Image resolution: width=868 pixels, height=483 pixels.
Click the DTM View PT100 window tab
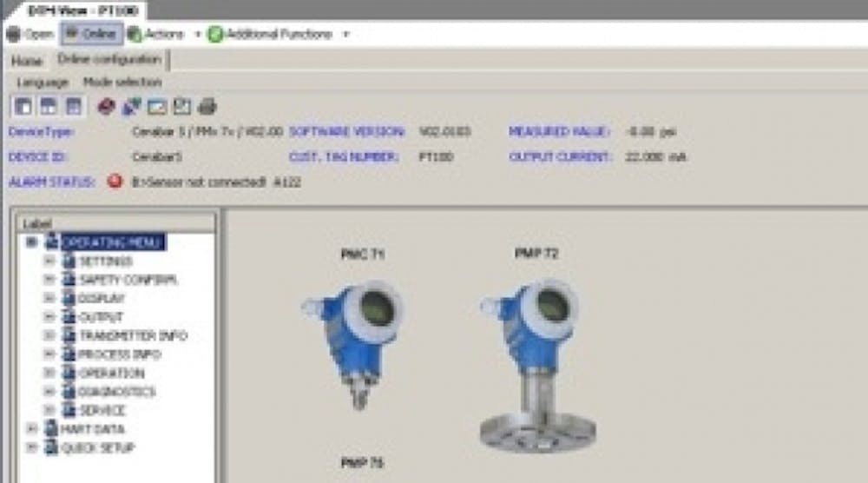pos(82,10)
